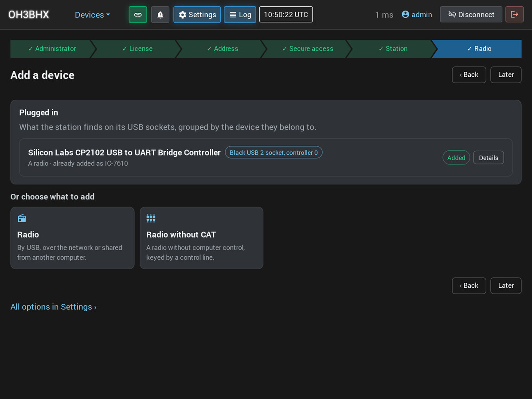Click the bottom Later button
532x399 pixels.
tap(506, 286)
